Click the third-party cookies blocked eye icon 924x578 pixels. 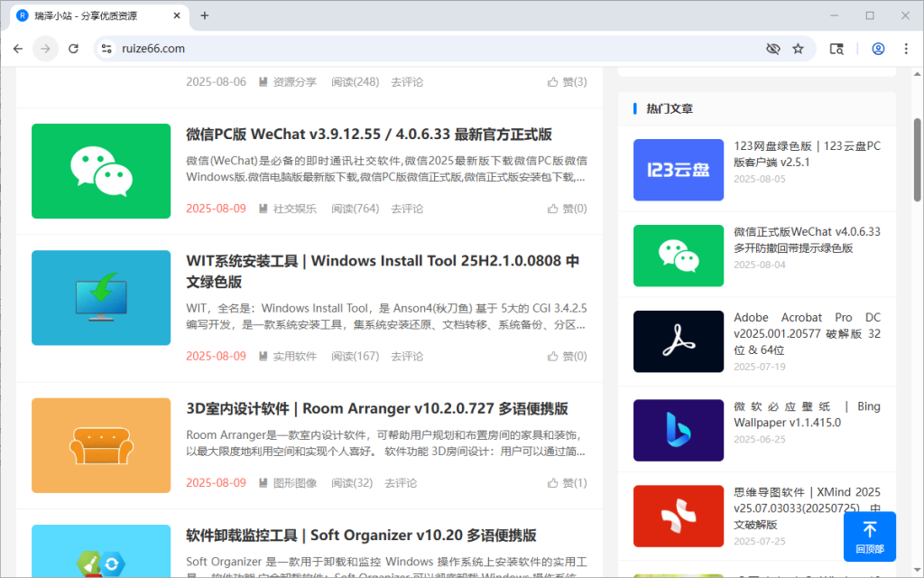(772, 49)
